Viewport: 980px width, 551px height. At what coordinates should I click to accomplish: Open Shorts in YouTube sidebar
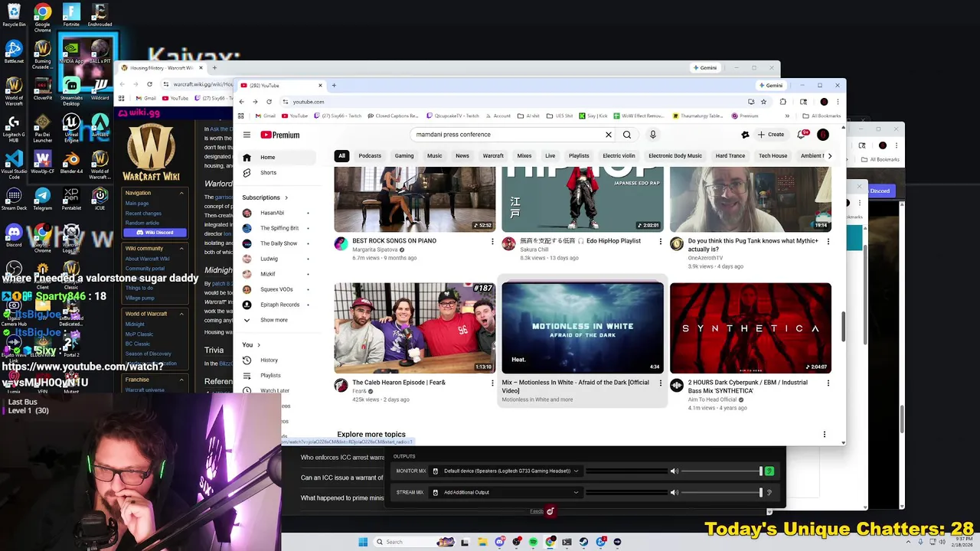(x=268, y=173)
